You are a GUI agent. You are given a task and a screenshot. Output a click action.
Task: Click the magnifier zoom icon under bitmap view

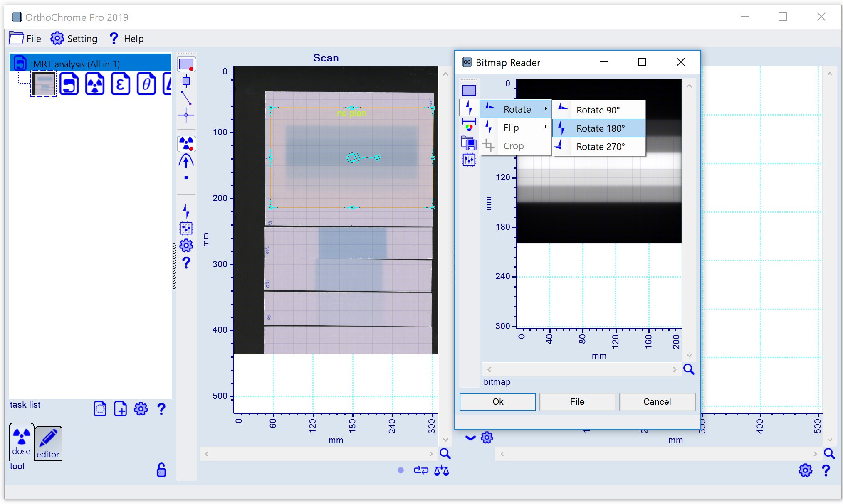(689, 369)
